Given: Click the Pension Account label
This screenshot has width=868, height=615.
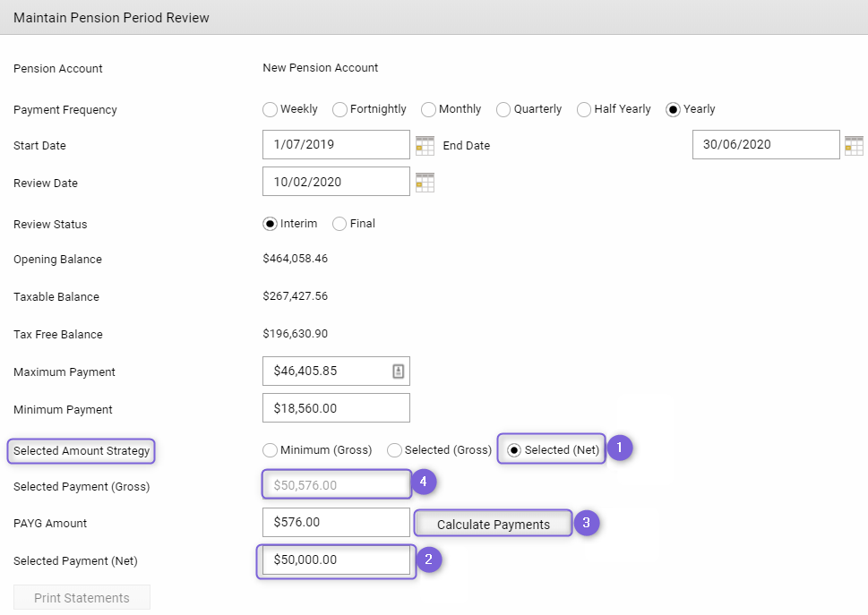Looking at the screenshot, I should pyautogui.click(x=58, y=69).
